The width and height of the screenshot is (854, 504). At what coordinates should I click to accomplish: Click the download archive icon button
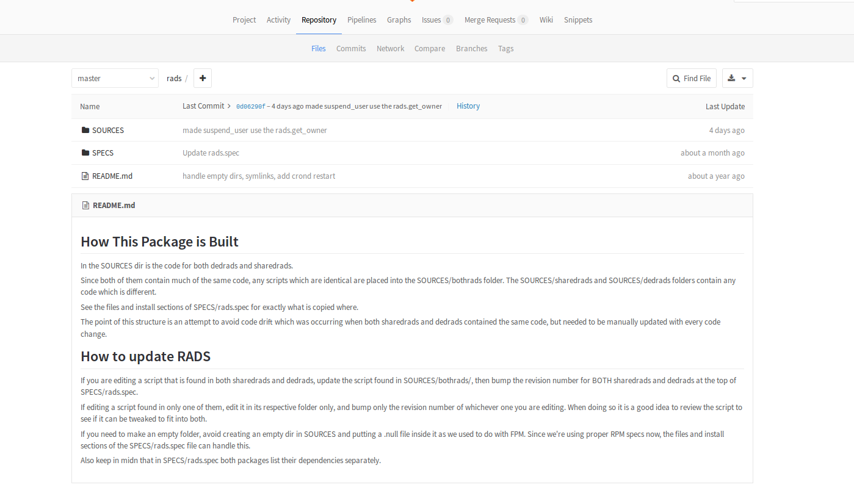point(731,78)
